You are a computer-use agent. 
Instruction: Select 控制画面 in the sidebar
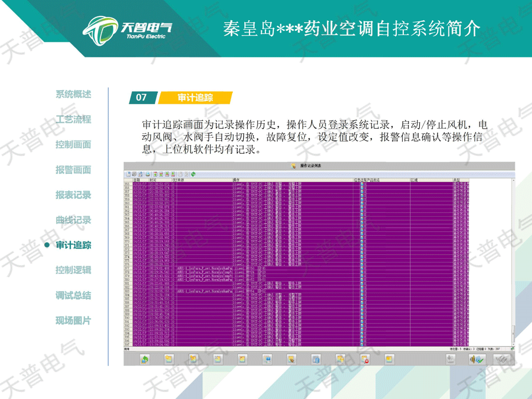click(73, 145)
